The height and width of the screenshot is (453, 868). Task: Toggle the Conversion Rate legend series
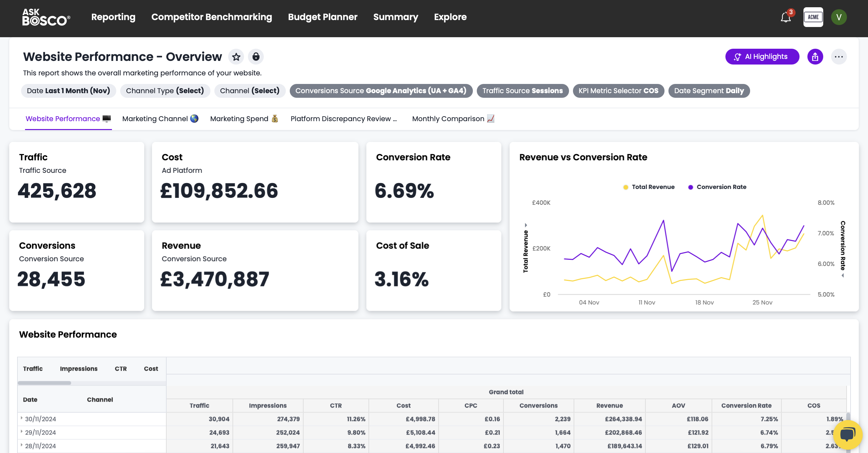click(x=717, y=187)
